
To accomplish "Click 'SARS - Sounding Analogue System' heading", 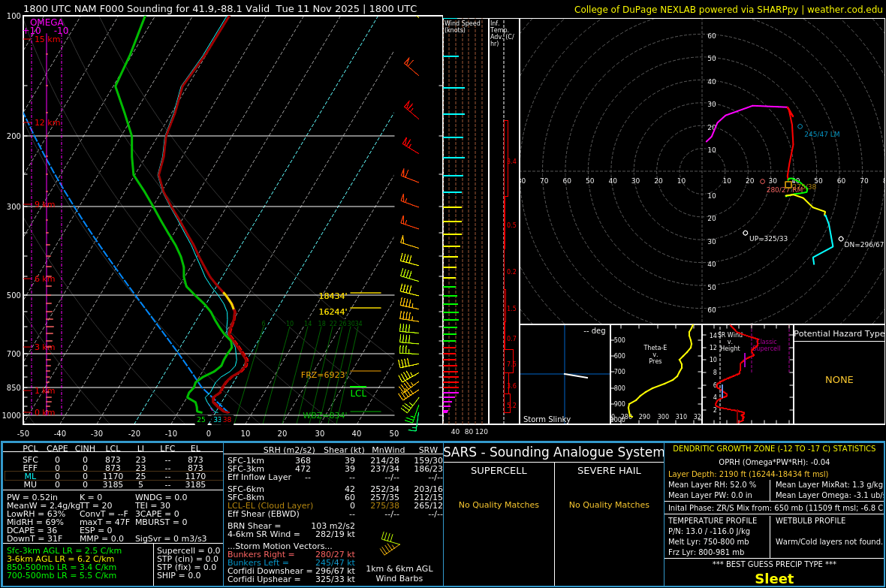I will coord(554,452).
